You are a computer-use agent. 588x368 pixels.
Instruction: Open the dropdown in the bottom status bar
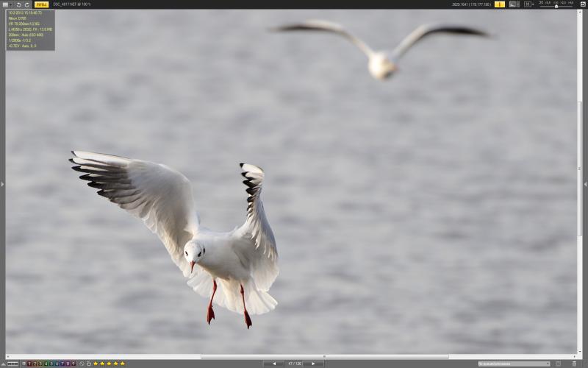(x=514, y=364)
